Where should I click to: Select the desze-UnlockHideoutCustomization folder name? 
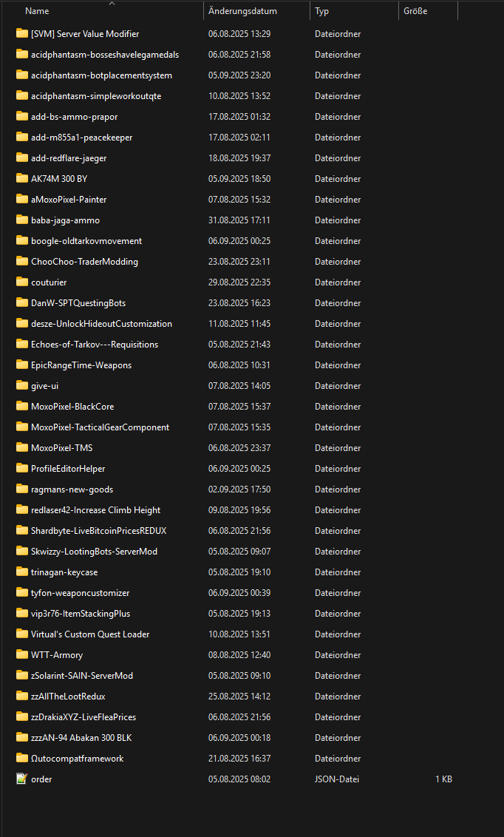coord(101,323)
